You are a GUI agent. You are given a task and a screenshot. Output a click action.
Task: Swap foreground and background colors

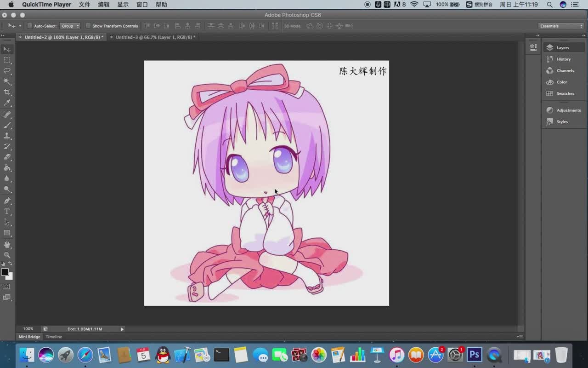(x=11, y=264)
